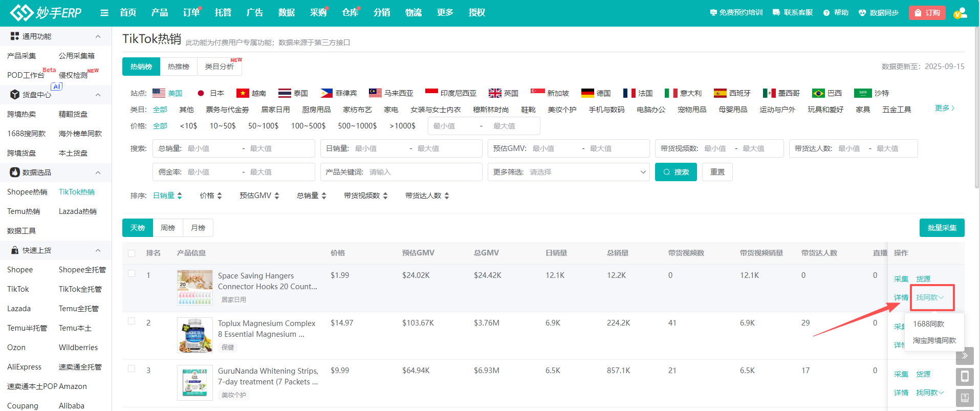Click the double-arrow expand floating icon
980x411 pixels.
pyautogui.click(x=964, y=356)
